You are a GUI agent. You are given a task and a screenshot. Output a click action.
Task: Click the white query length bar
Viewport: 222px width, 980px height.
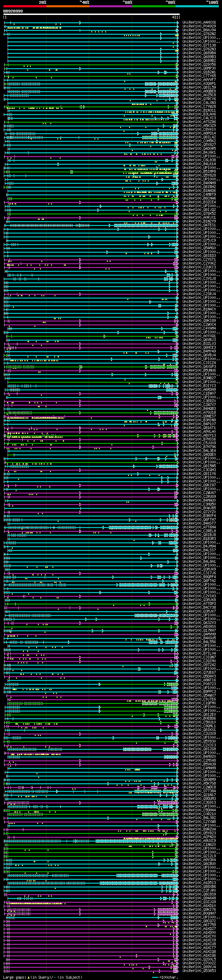coord(92,15)
